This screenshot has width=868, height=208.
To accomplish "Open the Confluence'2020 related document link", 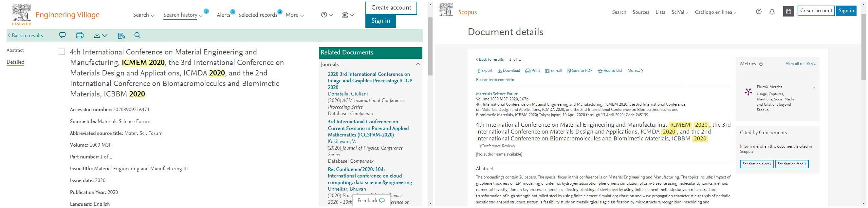I will (370, 176).
